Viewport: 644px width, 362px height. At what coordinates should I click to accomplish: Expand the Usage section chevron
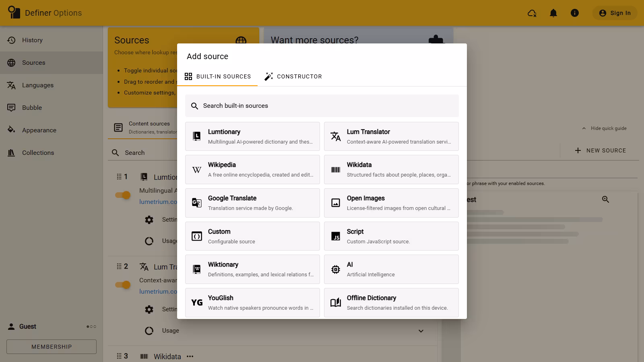click(x=421, y=331)
